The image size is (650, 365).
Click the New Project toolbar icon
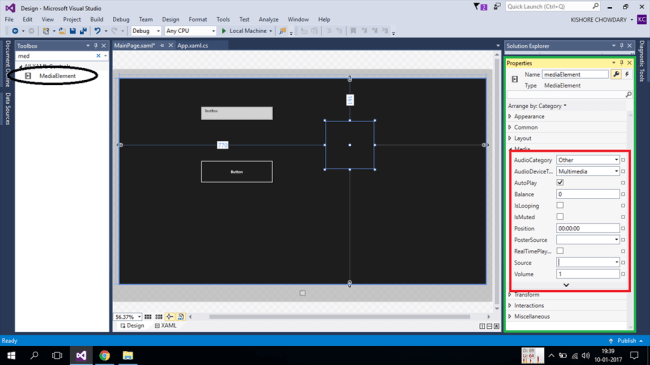point(46,31)
